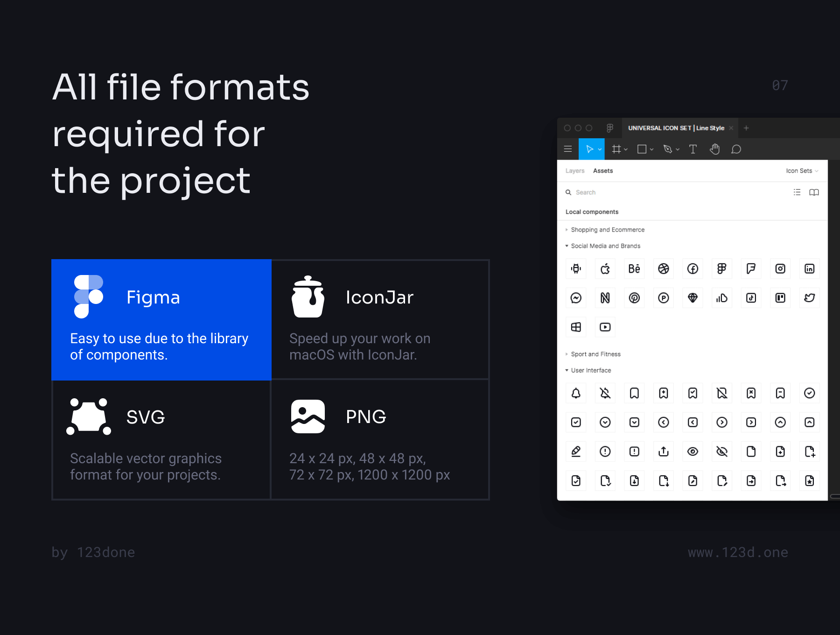The width and height of the screenshot is (840, 635).
Task: Click the by 123done credit text
Action: coord(93,552)
